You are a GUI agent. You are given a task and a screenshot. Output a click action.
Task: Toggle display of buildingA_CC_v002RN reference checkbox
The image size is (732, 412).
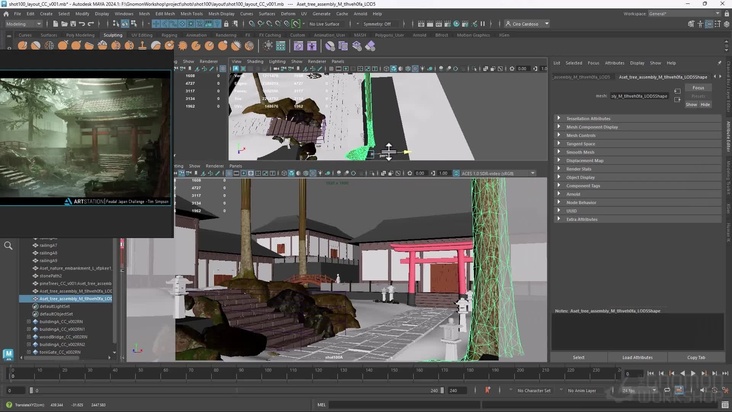click(x=29, y=321)
